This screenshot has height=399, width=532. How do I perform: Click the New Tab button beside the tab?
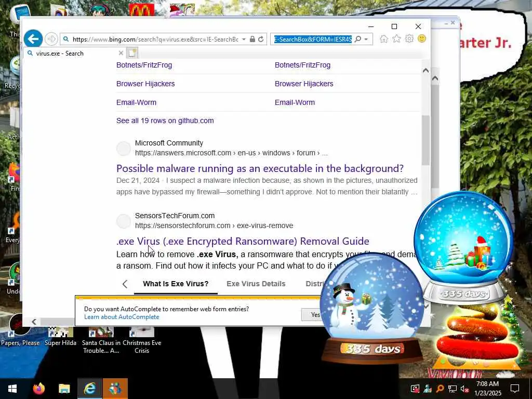click(x=132, y=53)
